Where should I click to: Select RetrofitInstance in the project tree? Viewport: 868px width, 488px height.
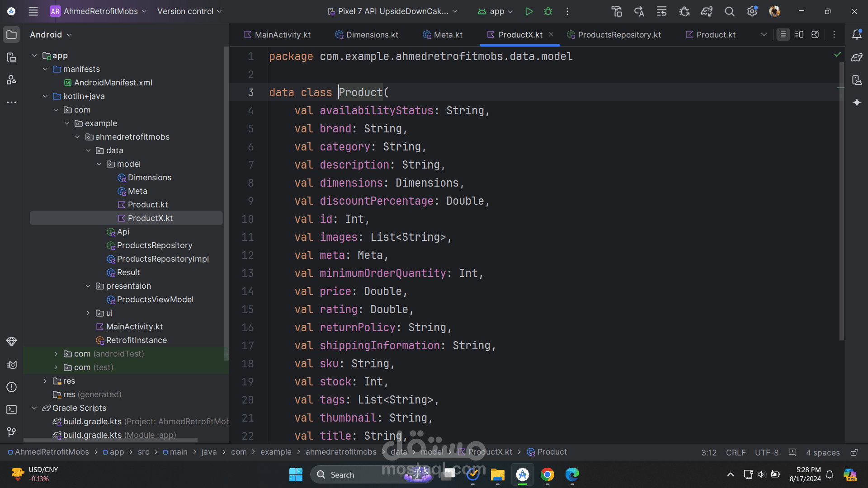136,340
